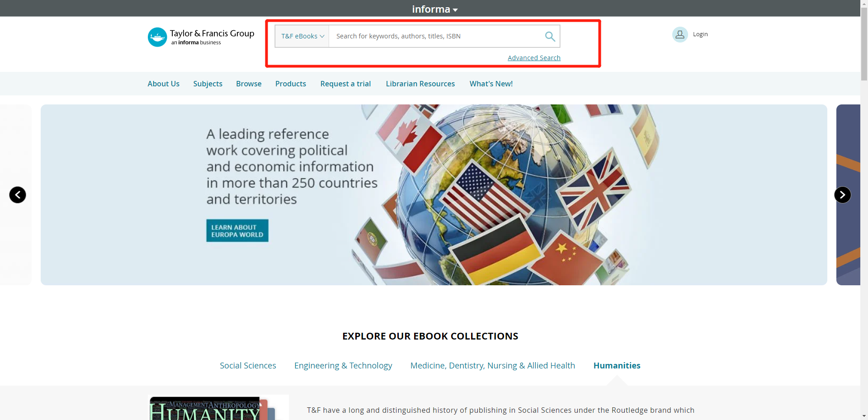The height and width of the screenshot is (420, 868).
Task: Click the Login link
Action: pos(700,34)
